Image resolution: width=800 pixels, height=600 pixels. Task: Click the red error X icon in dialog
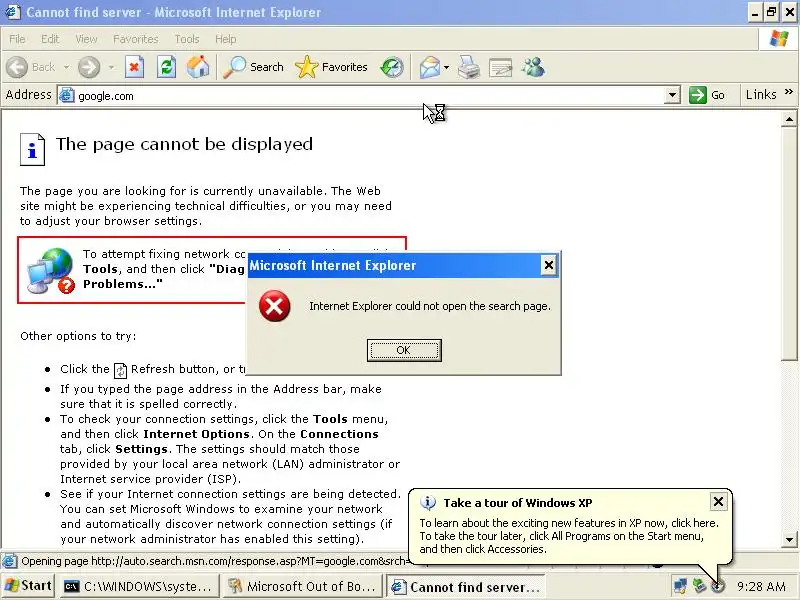(274, 306)
